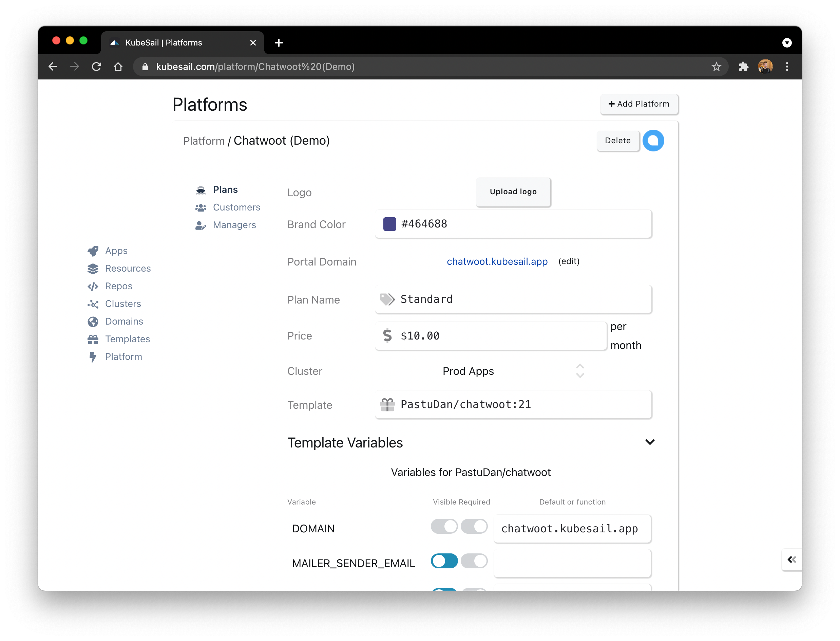Click the Customers group icon

(201, 207)
